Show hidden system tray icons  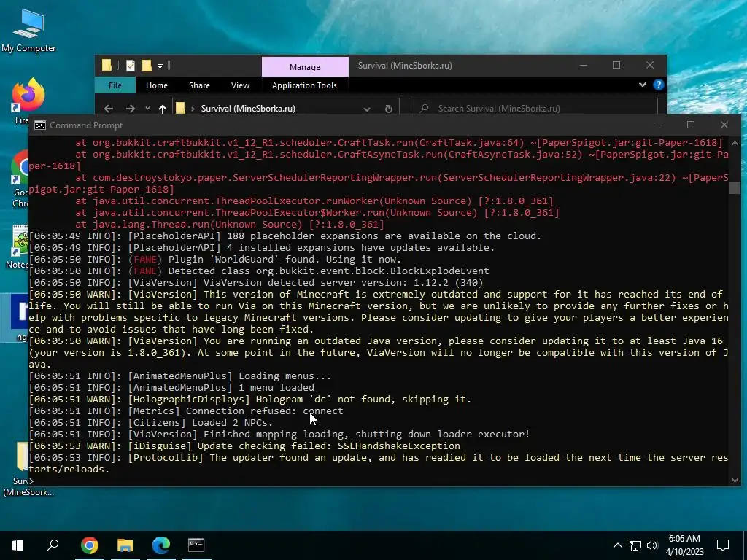coord(617,545)
